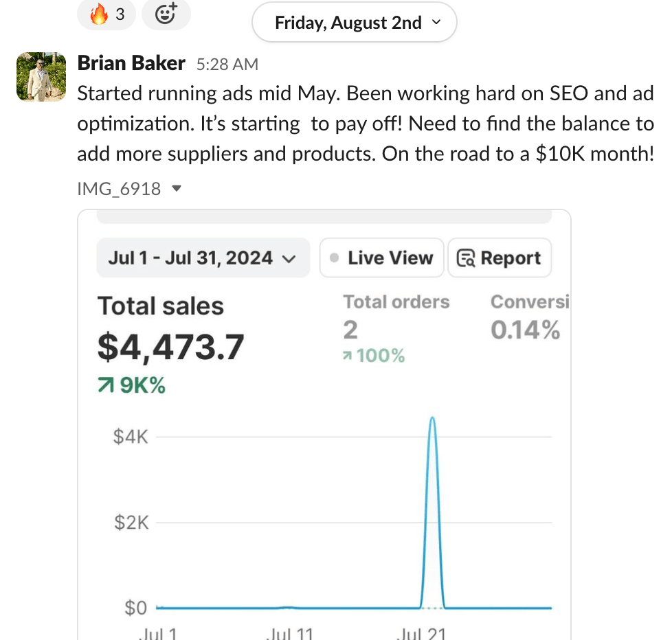
Task: Select the Total orders metric
Action: tap(396, 302)
